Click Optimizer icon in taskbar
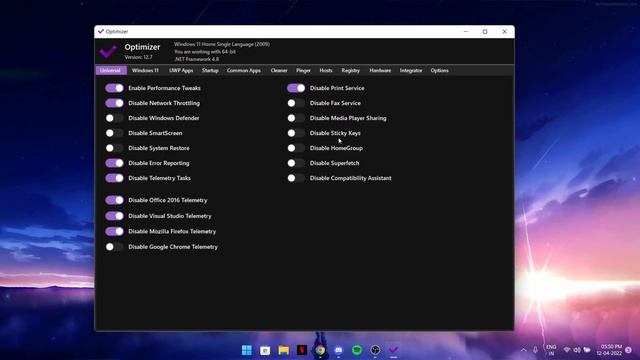This screenshot has width=640, height=360. click(393, 350)
